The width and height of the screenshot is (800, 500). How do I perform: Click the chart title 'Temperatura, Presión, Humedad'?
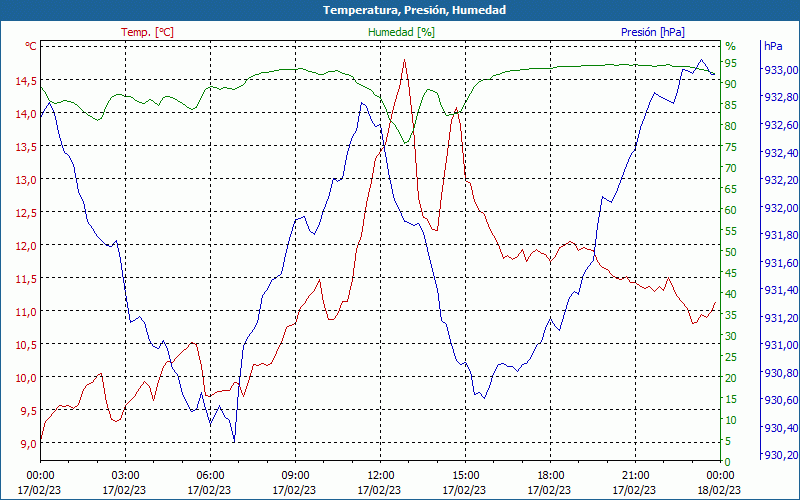(x=414, y=10)
